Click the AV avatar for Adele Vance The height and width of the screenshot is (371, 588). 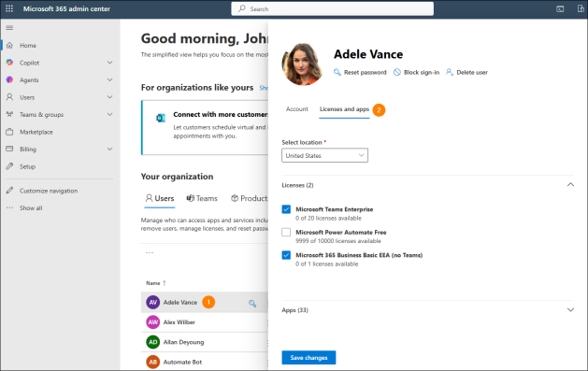tap(153, 303)
